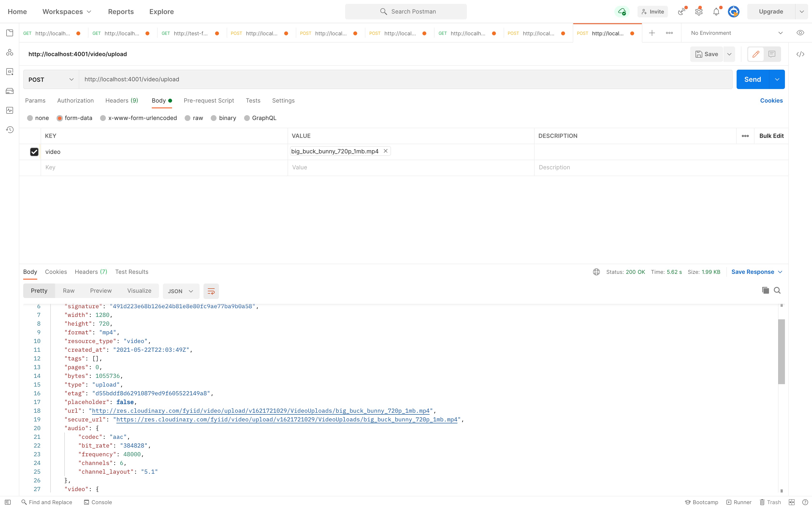Search within the response body
812x508 pixels.
click(777, 290)
